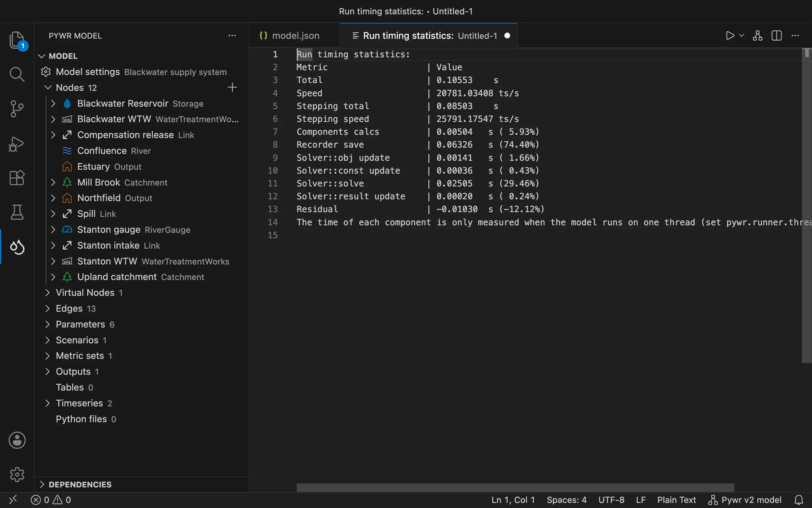Expand the Virtual Nodes group
812x508 pixels.
pos(47,293)
